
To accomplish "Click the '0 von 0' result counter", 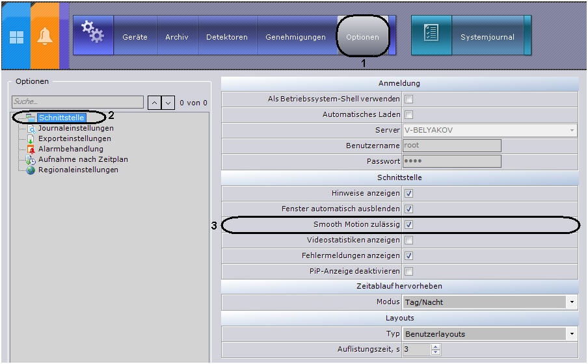I will point(193,103).
